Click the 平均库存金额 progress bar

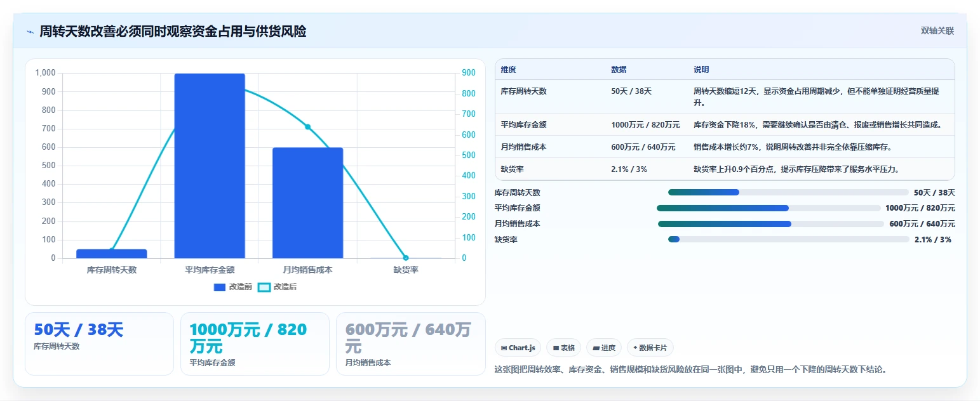click(x=769, y=208)
